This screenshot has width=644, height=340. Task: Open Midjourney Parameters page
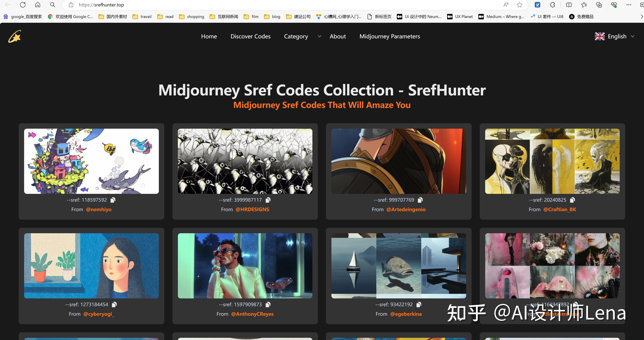click(390, 36)
